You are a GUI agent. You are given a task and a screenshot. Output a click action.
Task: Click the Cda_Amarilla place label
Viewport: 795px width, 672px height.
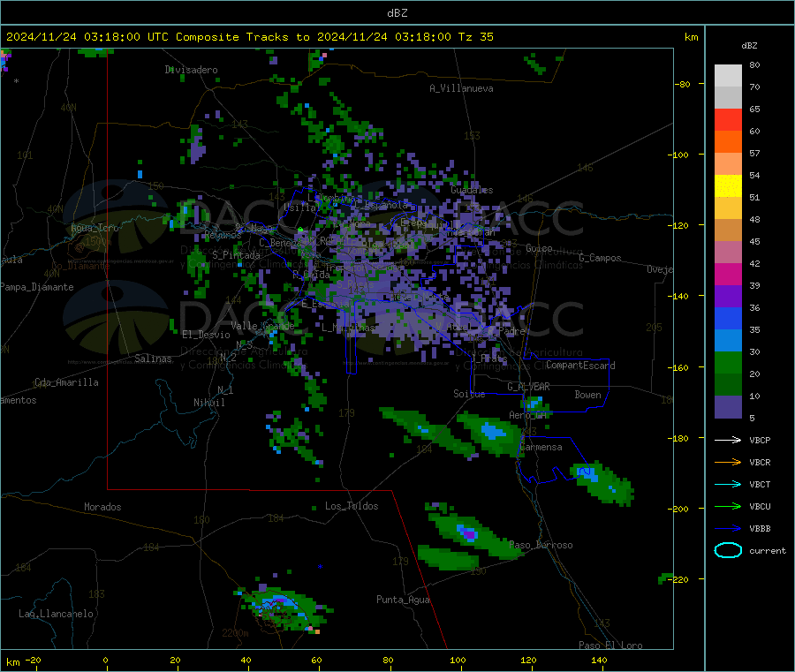click(66, 382)
